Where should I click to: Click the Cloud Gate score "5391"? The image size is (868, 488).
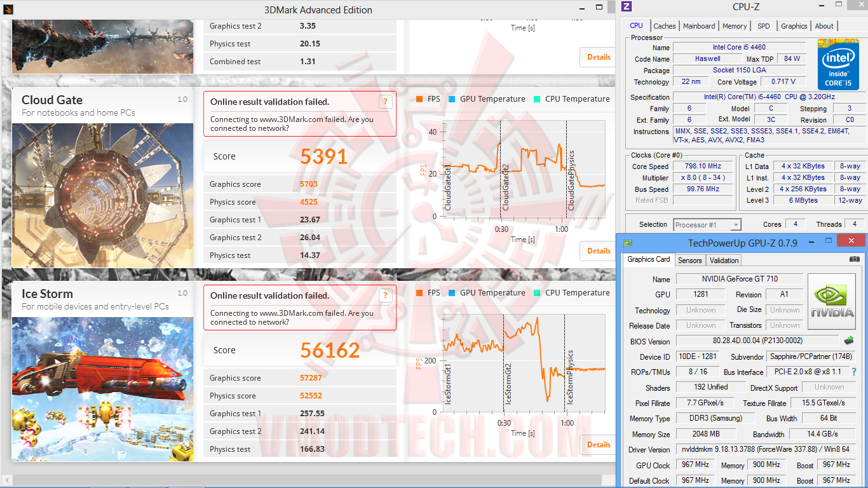point(324,156)
